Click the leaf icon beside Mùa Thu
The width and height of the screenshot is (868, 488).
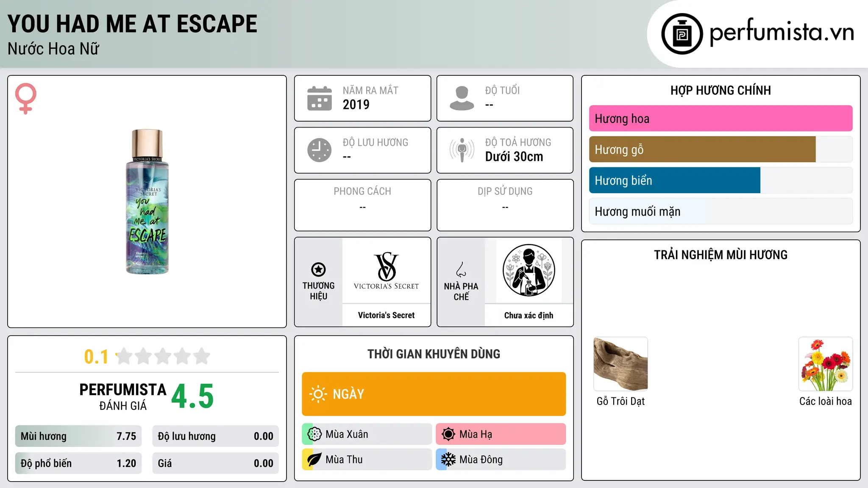314,460
